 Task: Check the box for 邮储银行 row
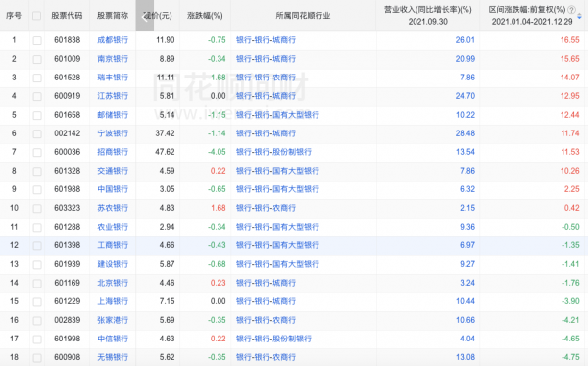click(x=37, y=115)
